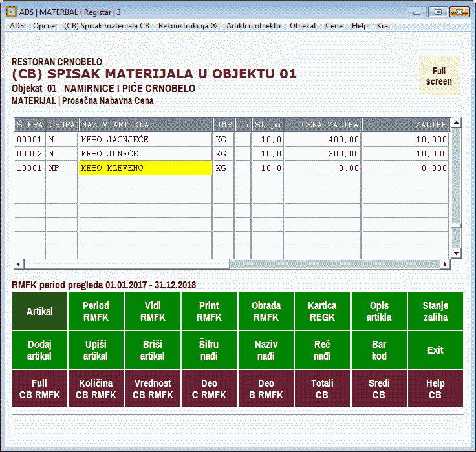This screenshot has height=452, width=476.
Task: Click šifra 00002 cell
Action: [30, 154]
